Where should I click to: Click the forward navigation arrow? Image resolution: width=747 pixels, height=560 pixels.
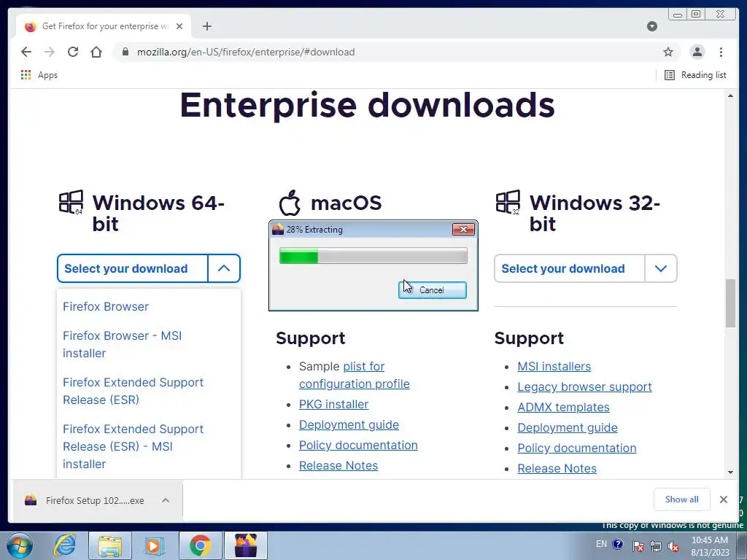click(x=50, y=52)
